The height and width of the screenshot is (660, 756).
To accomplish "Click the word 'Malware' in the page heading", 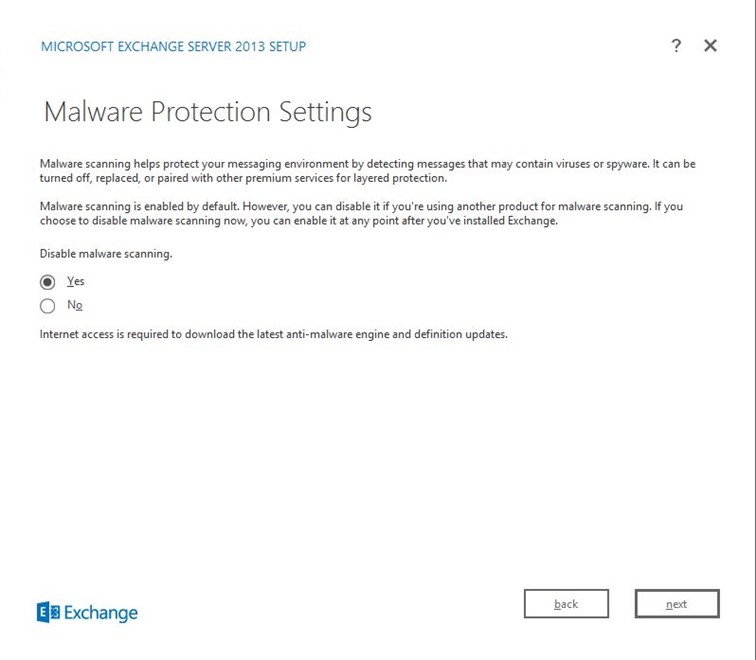I will (93, 111).
